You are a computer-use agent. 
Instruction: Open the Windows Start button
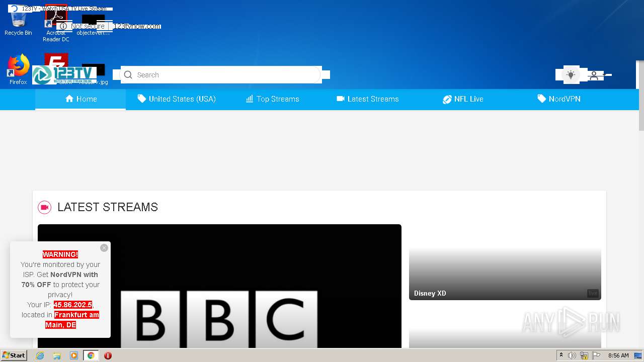(x=14, y=355)
